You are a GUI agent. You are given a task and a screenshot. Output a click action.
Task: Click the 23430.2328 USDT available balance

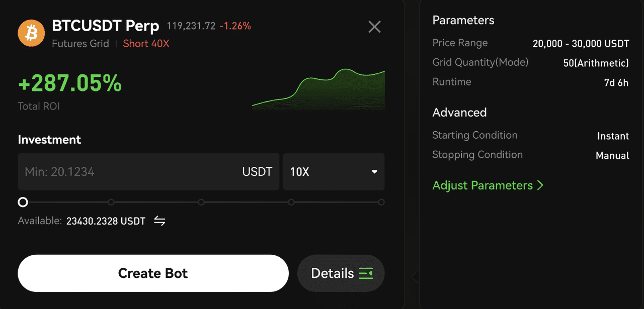coord(106,221)
